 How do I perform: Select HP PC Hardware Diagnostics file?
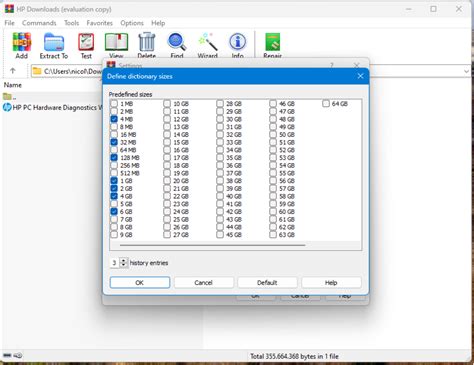click(x=53, y=107)
